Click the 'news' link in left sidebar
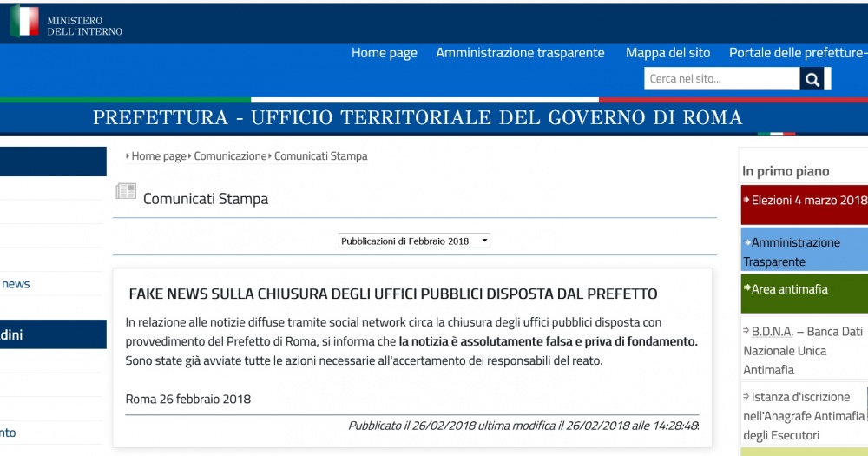 pyautogui.click(x=16, y=284)
